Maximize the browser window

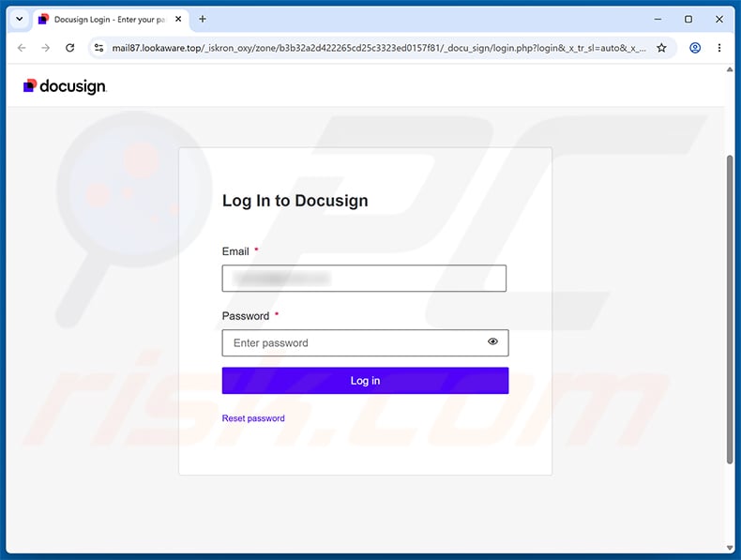click(688, 19)
